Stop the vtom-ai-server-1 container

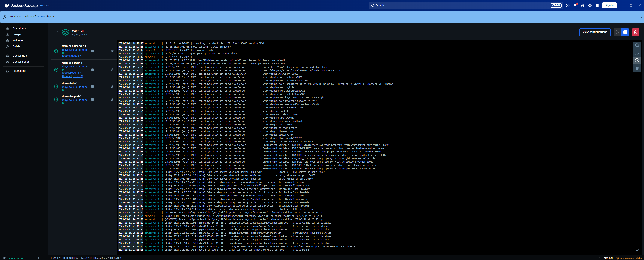pyautogui.click(x=93, y=70)
